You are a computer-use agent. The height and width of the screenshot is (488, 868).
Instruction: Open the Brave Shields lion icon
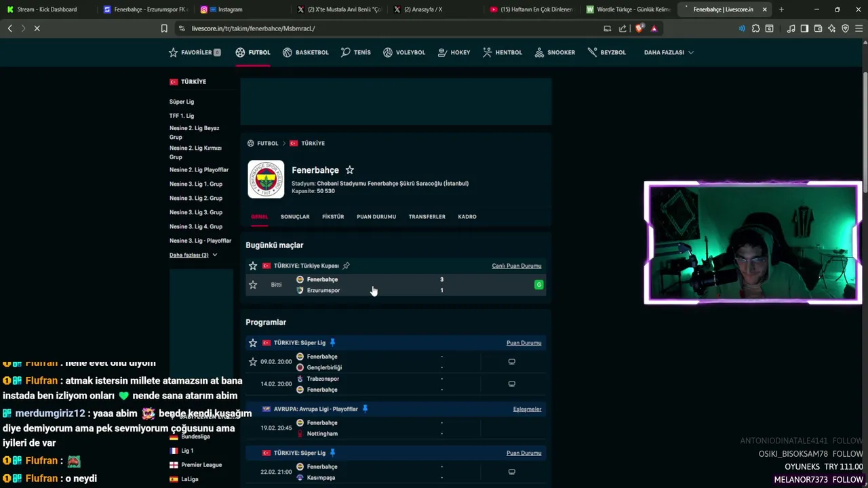tap(639, 28)
